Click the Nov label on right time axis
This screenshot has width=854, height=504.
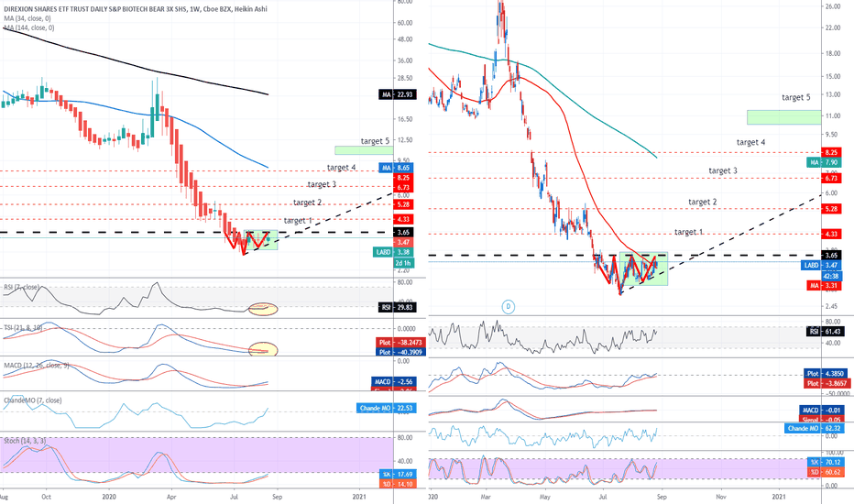point(721,497)
